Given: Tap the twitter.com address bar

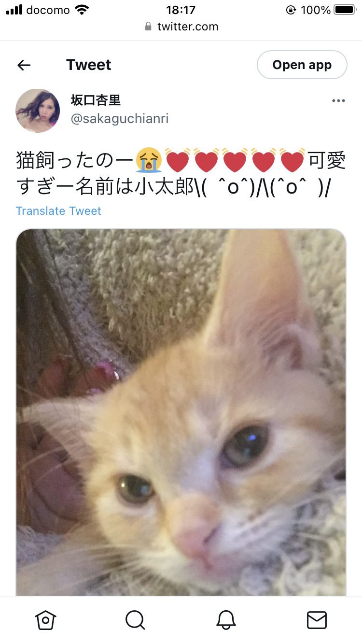Looking at the screenshot, I should [181, 27].
